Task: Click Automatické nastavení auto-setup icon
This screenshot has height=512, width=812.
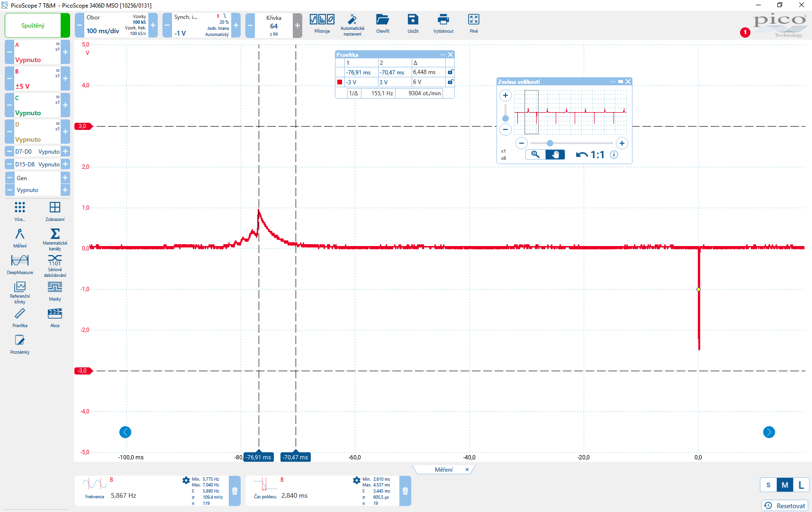Action: point(352,23)
